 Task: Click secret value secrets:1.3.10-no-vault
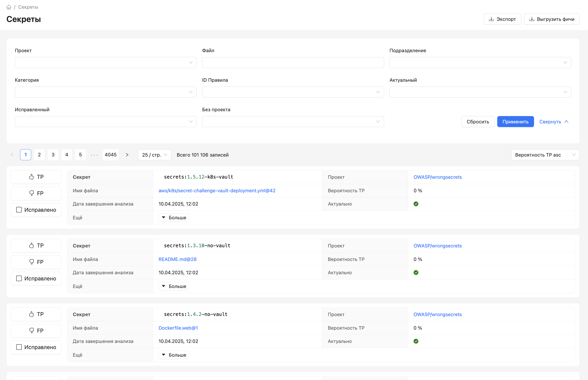[x=197, y=246]
